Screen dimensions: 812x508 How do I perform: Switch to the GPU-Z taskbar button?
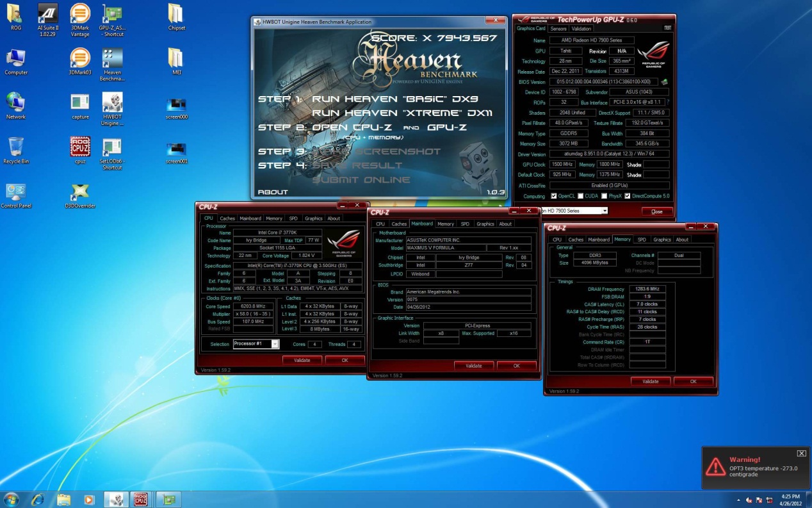pos(169,499)
